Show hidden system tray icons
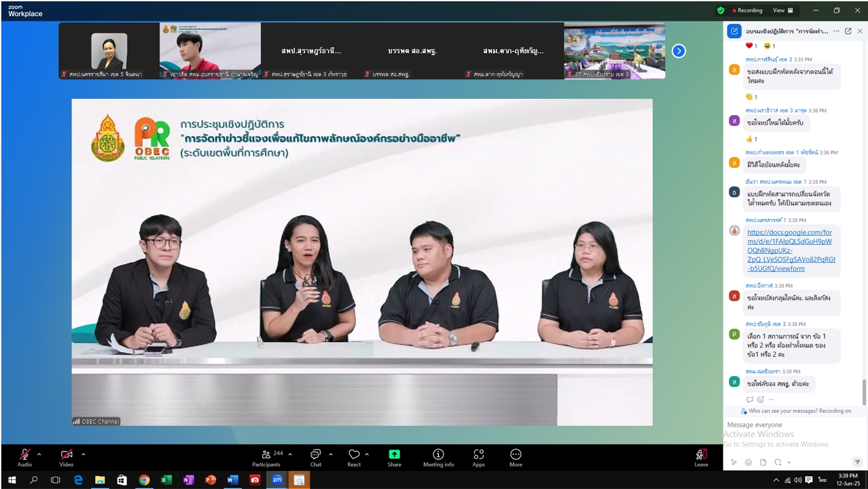Viewport: 868px width, 489px height. click(x=776, y=480)
